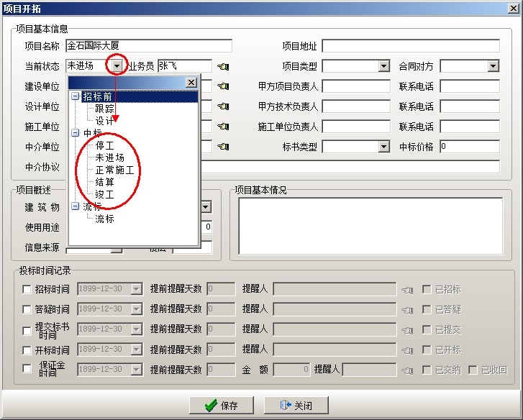Viewport: 523px width, 420px height.
Task: Open the 当前状态 dropdown arrow
Action: [117, 66]
